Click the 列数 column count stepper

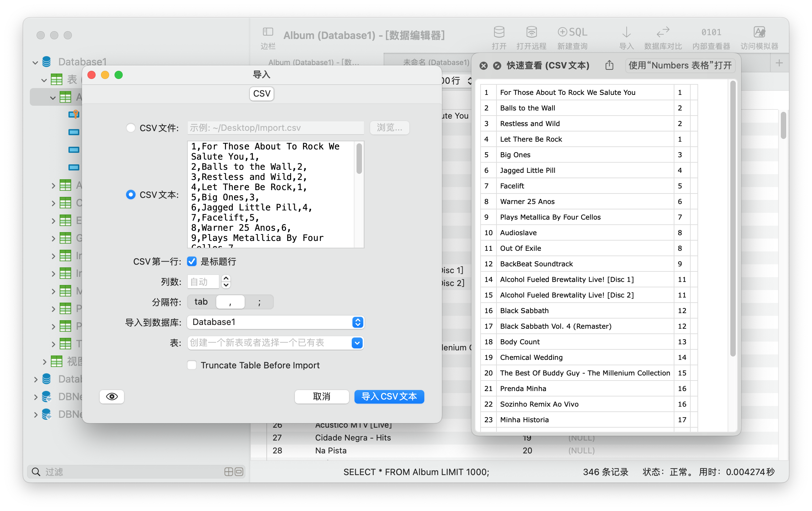point(226,281)
